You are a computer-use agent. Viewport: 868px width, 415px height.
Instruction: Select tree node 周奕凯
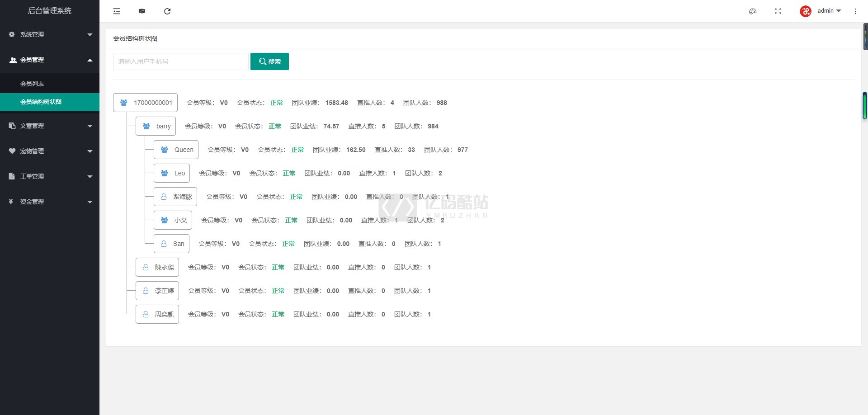[x=157, y=314]
